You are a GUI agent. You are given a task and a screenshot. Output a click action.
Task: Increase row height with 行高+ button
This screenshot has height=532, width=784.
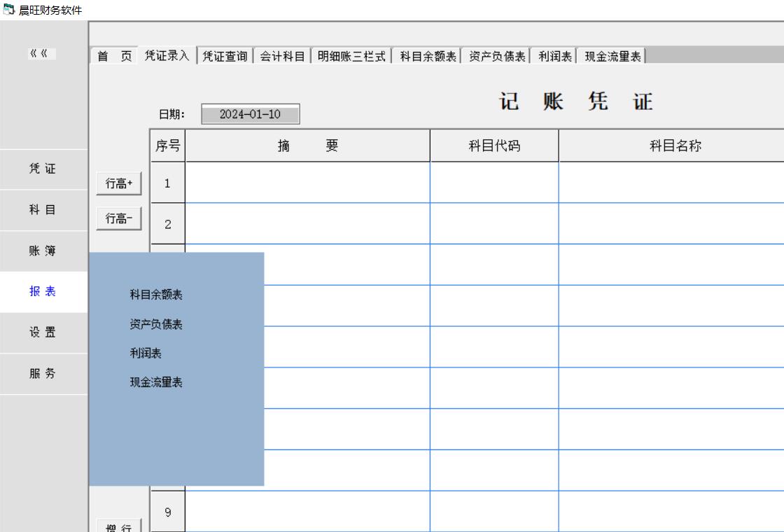click(119, 183)
